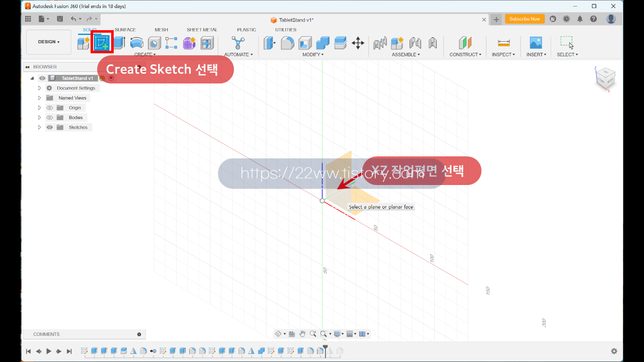Image resolution: width=644 pixels, height=362 pixels.
Task: Expand the Origin folder
Action: (39, 108)
